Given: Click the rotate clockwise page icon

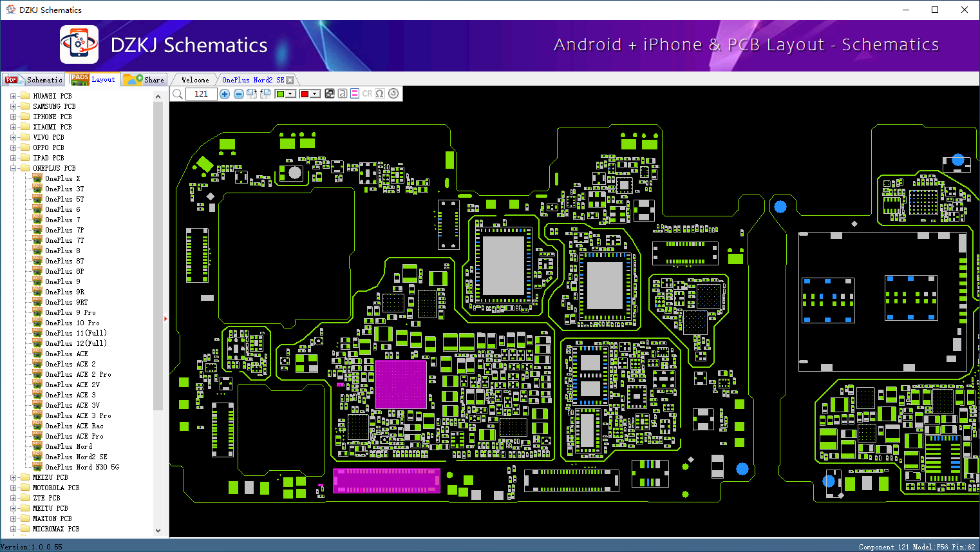Looking at the screenshot, I should click(x=252, y=94).
